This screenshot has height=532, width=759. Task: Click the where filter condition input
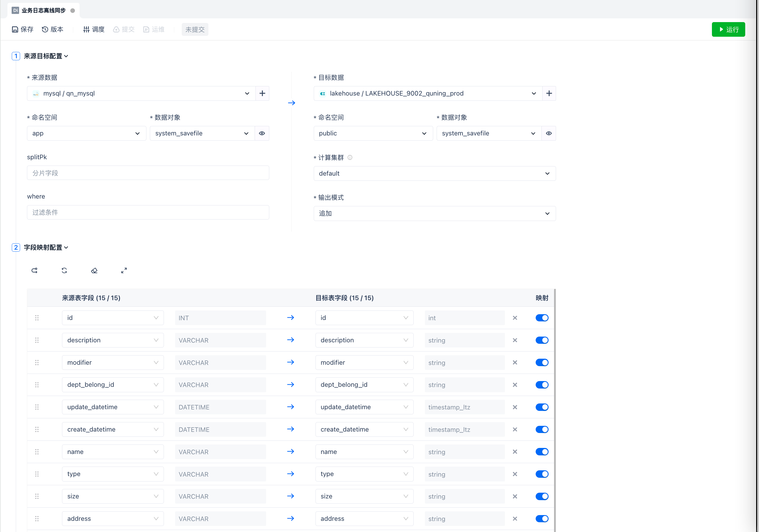click(x=148, y=212)
